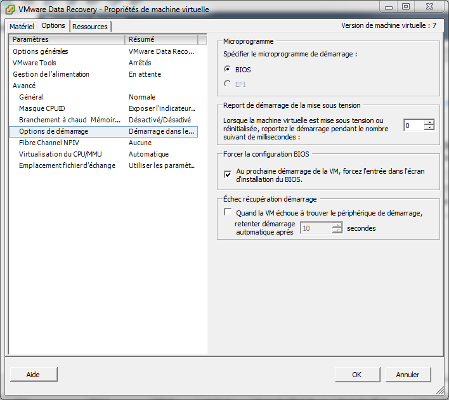Increase retry seconds with the up arrow
Image resolution: width=449 pixels, height=400 pixels.
(x=337, y=225)
